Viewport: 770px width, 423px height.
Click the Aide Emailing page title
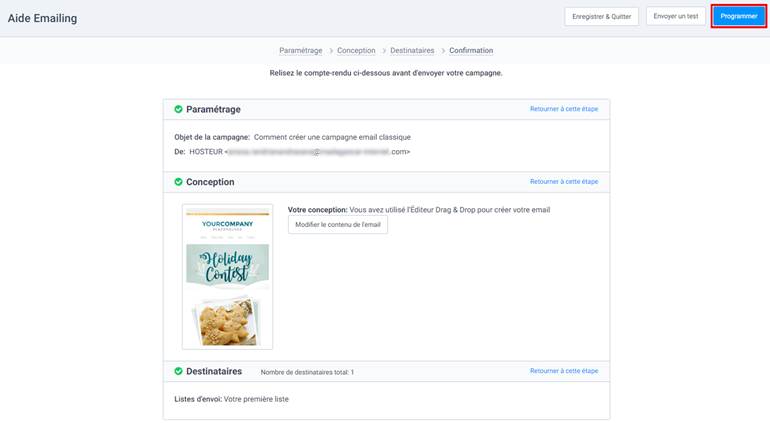pos(42,18)
